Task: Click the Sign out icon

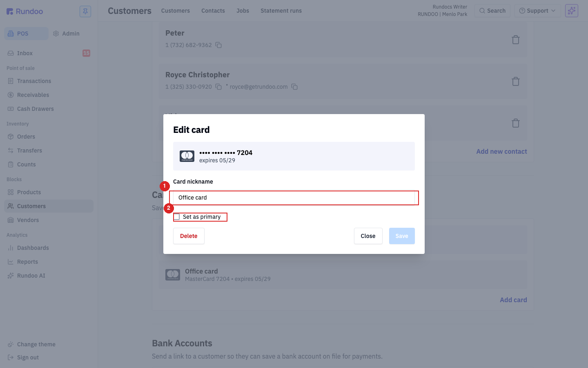Action: pos(11,357)
